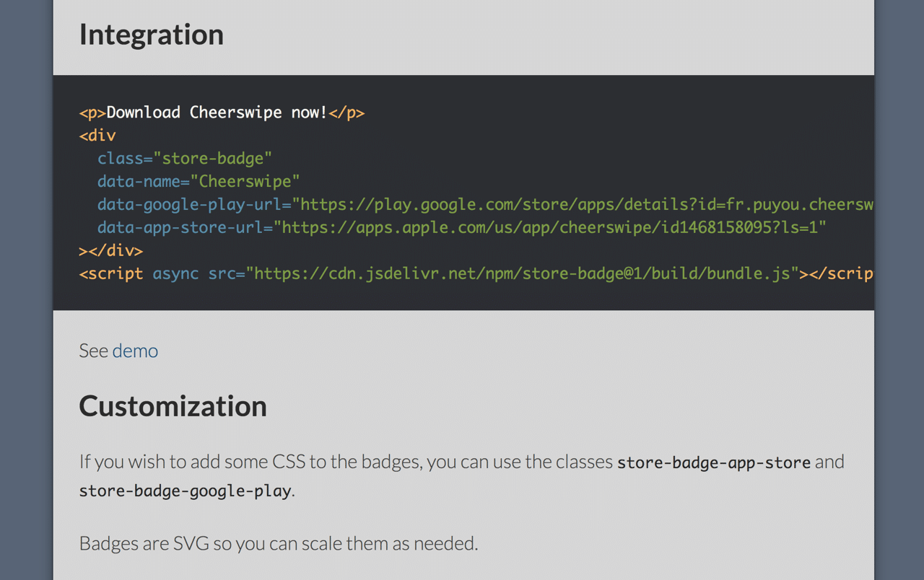Click the opening <div tag line
This screenshot has width=924, height=580.
97,136
